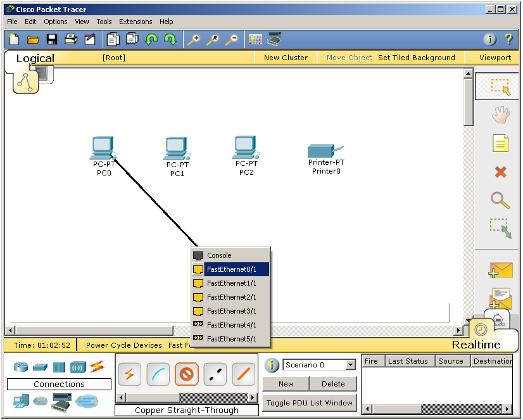Pick the Console cable connection type
523x420 pixels.
pos(158,374)
